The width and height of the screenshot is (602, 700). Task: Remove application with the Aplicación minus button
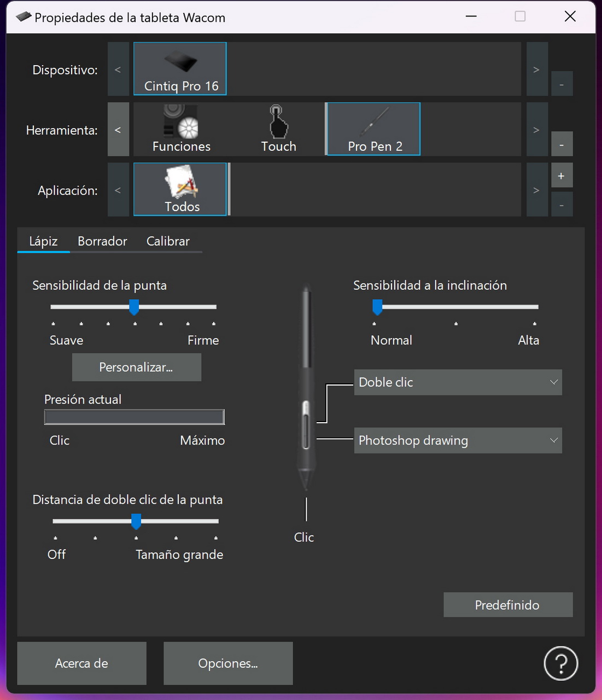click(561, 205)
